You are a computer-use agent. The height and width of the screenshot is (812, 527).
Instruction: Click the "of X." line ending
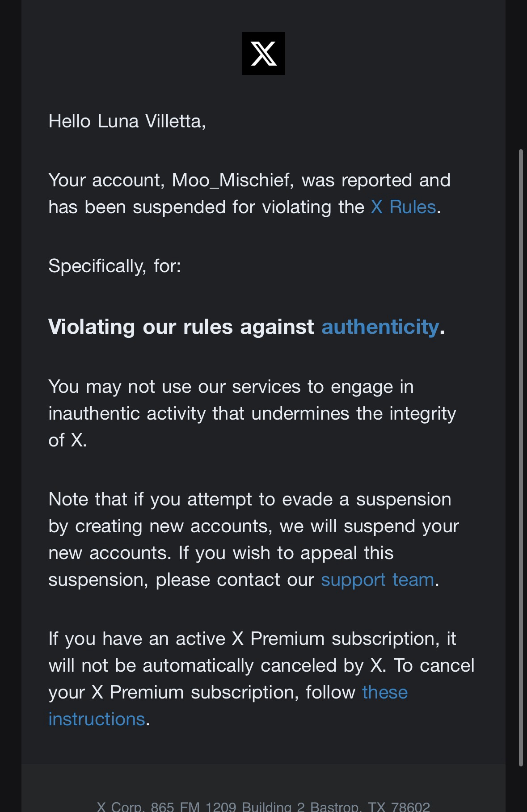67,440
